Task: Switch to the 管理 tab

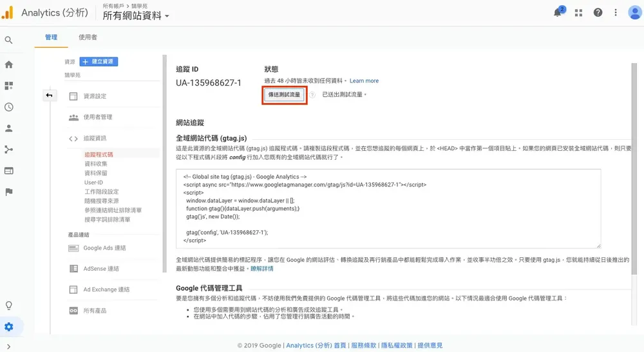Action: [x=52, y=37]
